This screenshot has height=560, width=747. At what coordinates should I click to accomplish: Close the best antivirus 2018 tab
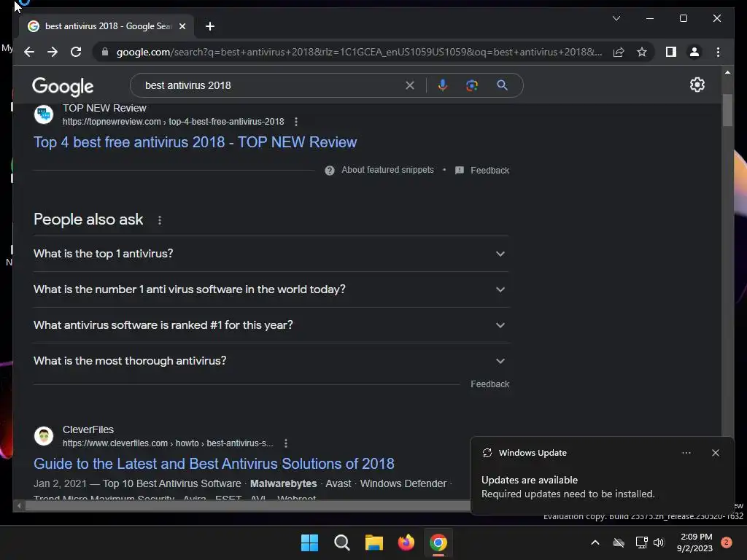point(182,26)
